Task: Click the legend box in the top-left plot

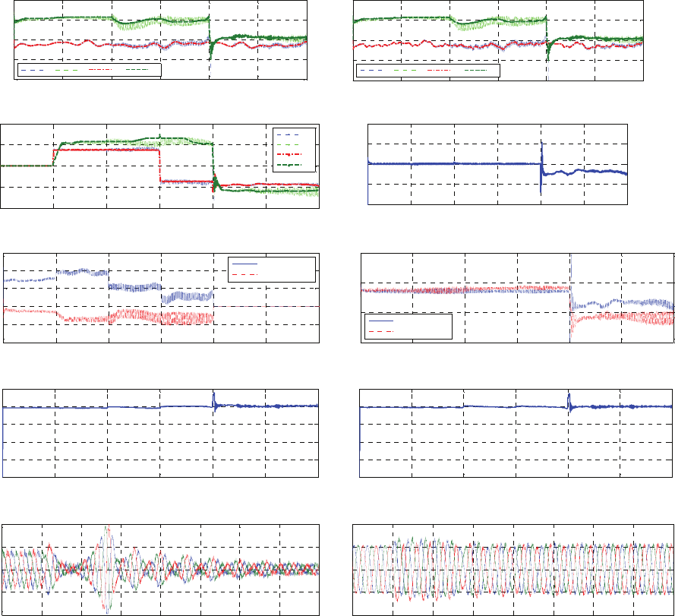Action: coord(89,70)
